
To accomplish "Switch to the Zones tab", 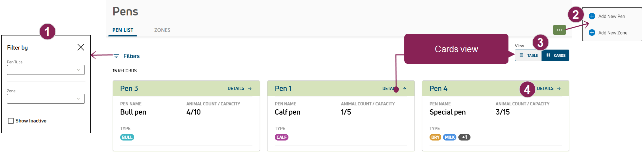I will (162, 30).
